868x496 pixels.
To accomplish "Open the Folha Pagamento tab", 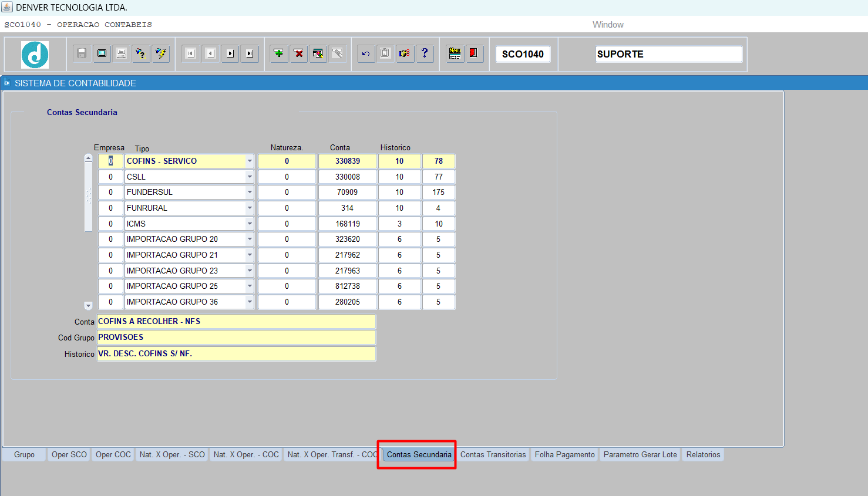I will pyautogui.click(x=565, y=454).
